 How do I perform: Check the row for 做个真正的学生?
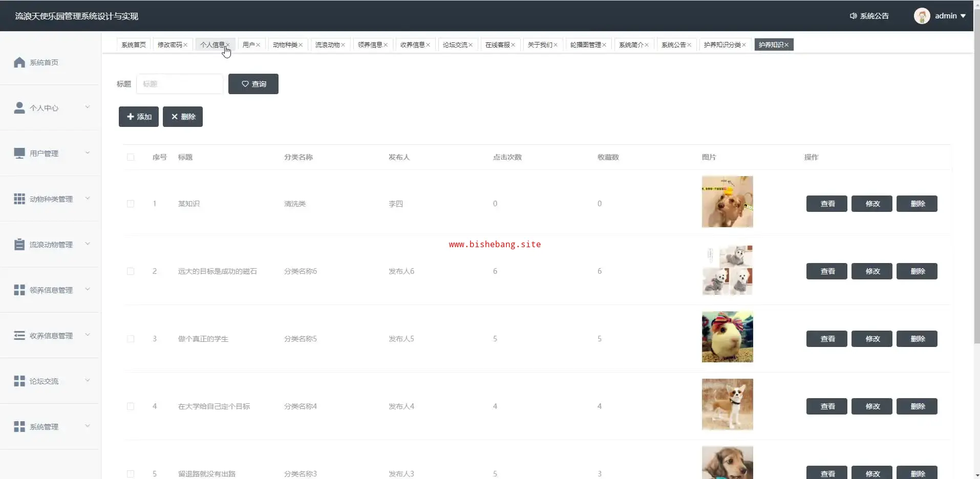tap(131, 339)
